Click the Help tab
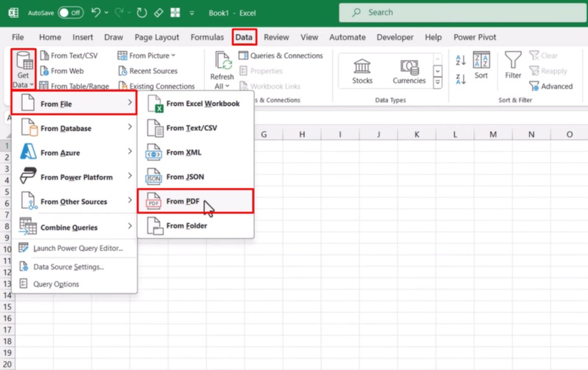Screen dimensions: 588x370 click(x=433, y=37)
